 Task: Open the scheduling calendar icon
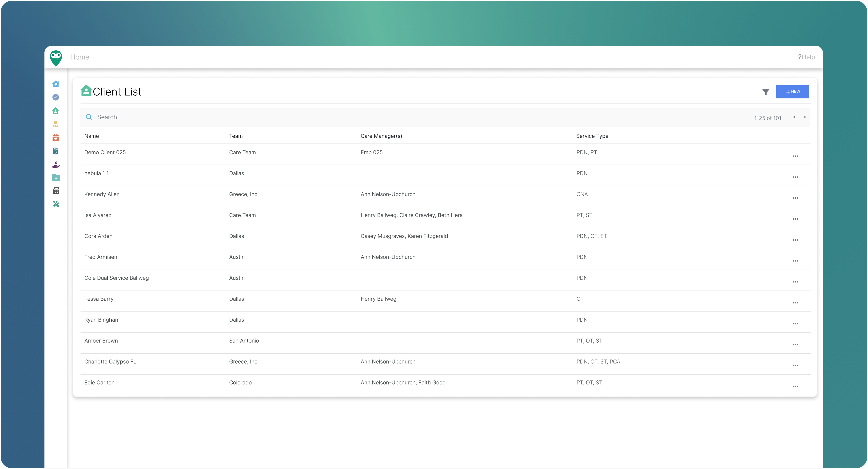[56, 137]
